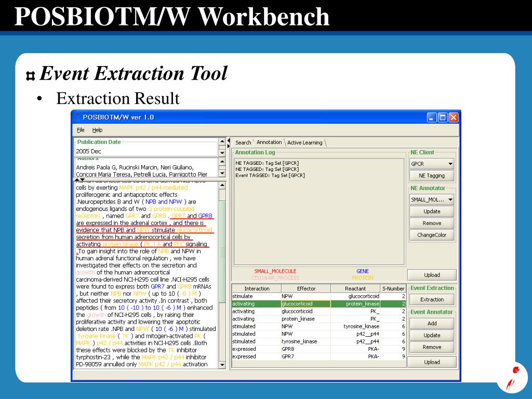Viewport: 532px width, 399px height.
Task: Click the abstract text scrollbar down arrow
Action: tap(222, 365)
